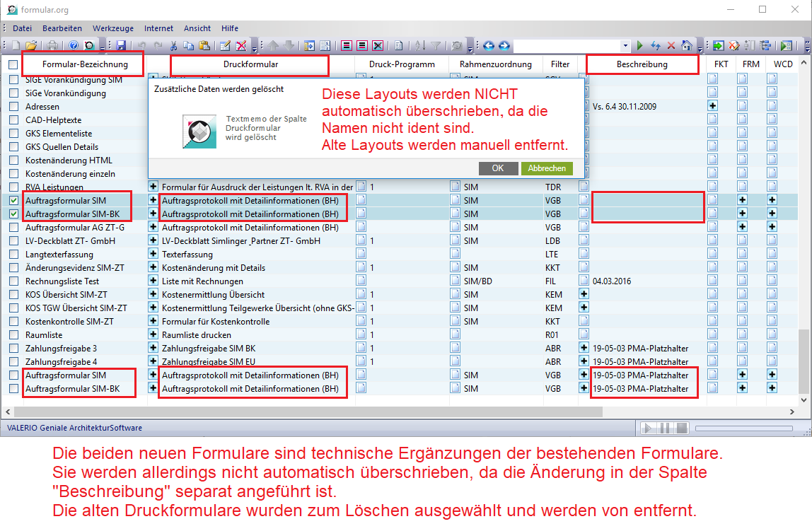Viewport: 812px width, 531px height.
Task: Click the Home house icon in toolbar
Action: (686, 46)
